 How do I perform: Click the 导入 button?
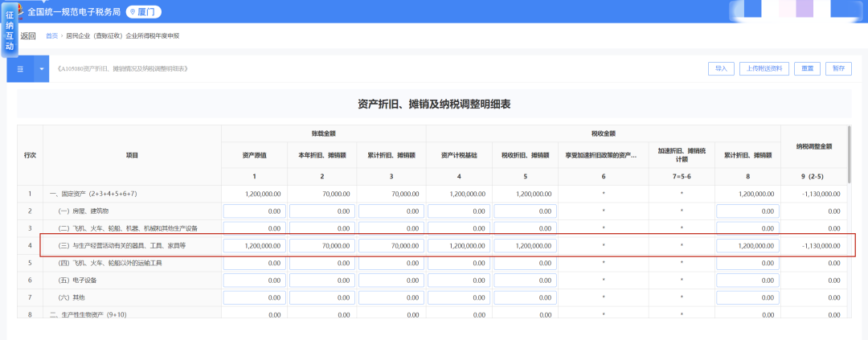[721, 68]
